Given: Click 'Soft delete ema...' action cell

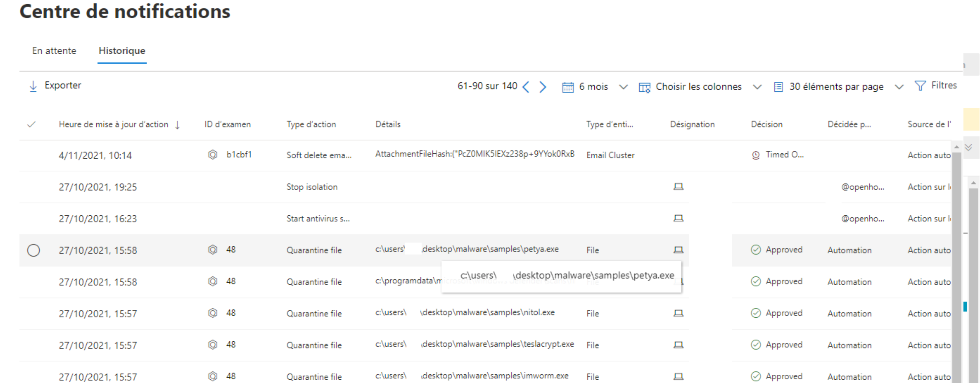Looking at the screenshot, I should point(319,155).
